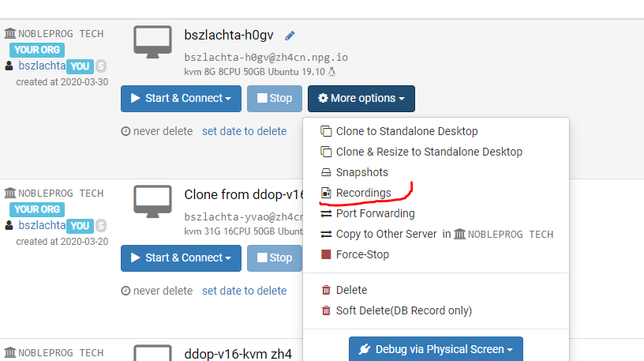
Task: Click the pencil edit icon beside bszlachta-h0gv
Action: tap(290, 36)
